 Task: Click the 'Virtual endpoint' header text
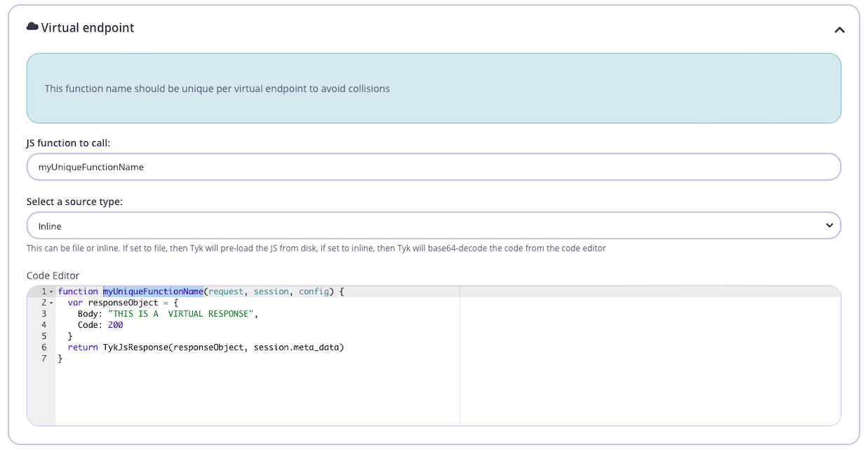(x=88, y=27)
